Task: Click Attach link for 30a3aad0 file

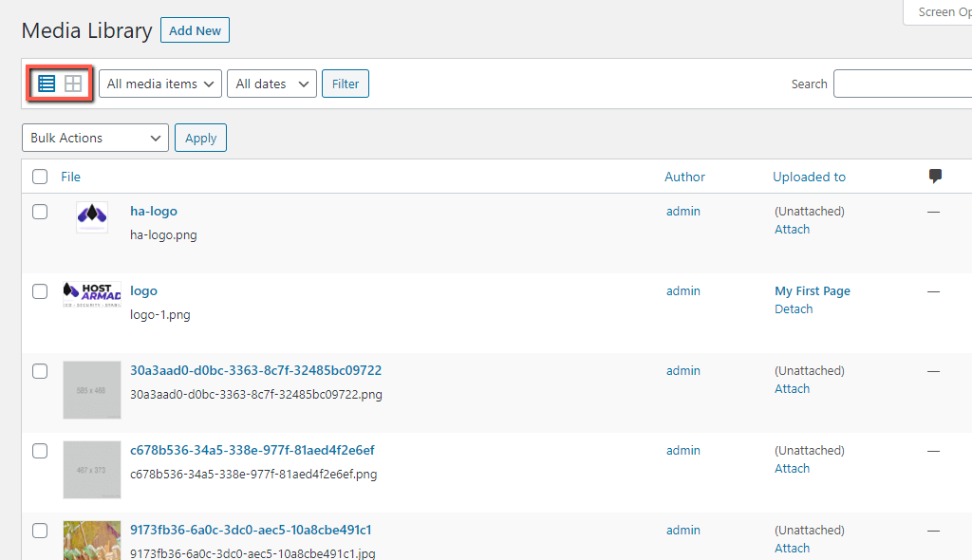Action: pyautogui.click(x=793, y=388)
